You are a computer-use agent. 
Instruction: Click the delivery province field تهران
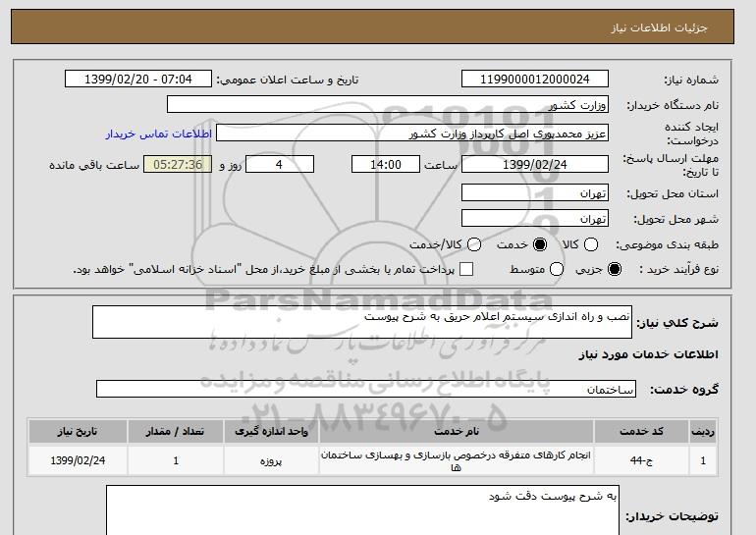pos(535,192)
